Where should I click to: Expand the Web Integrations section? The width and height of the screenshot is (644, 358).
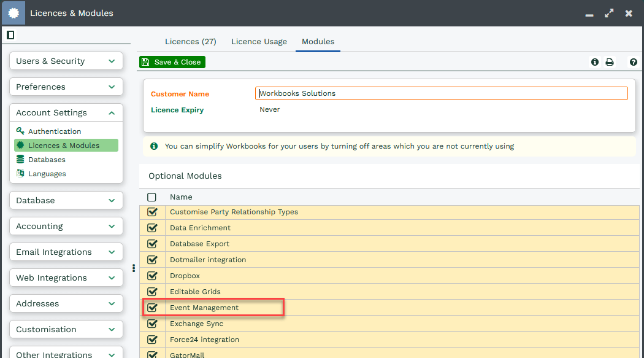tap(66, 278)
